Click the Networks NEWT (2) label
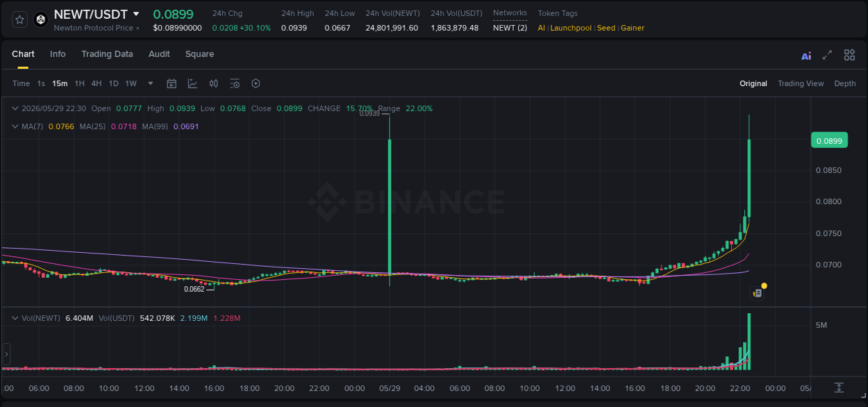Viewport: 868px width, 407px height. [x=510, y=28]
